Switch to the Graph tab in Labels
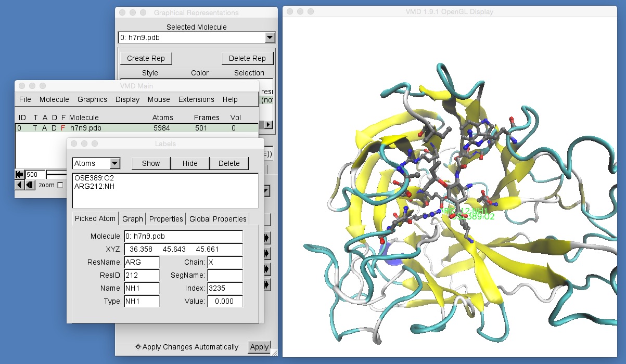626x364 pixels. tap(132, 218)
